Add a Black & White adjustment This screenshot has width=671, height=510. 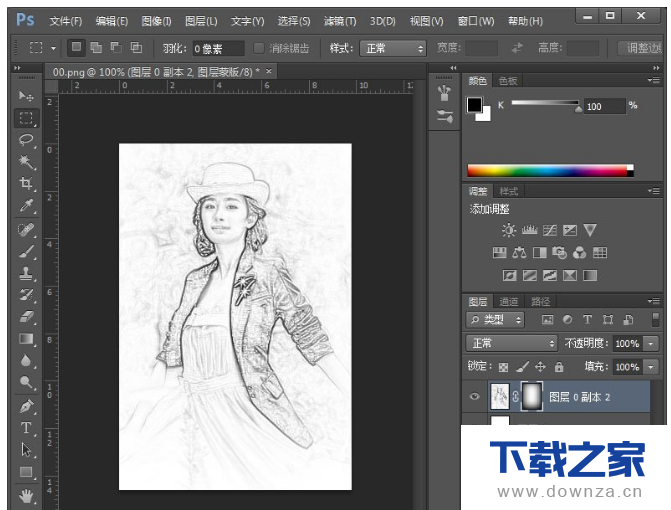pyautogui.click(x=540, y=253)
